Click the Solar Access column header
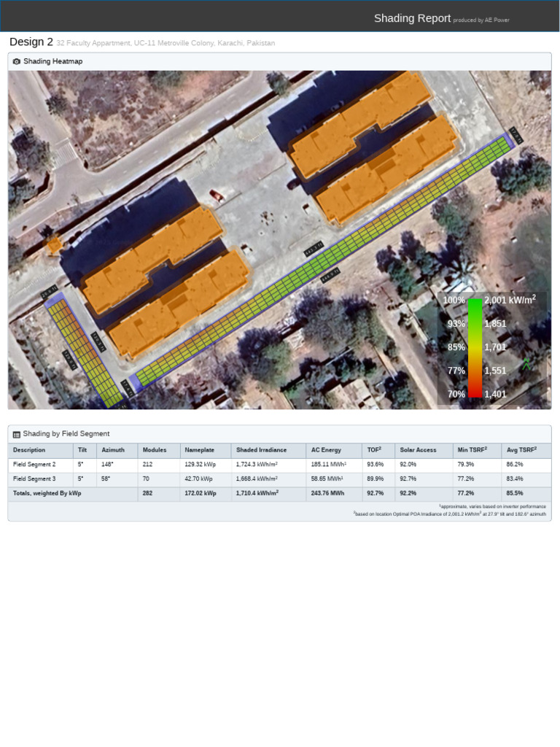 point(418,450)
